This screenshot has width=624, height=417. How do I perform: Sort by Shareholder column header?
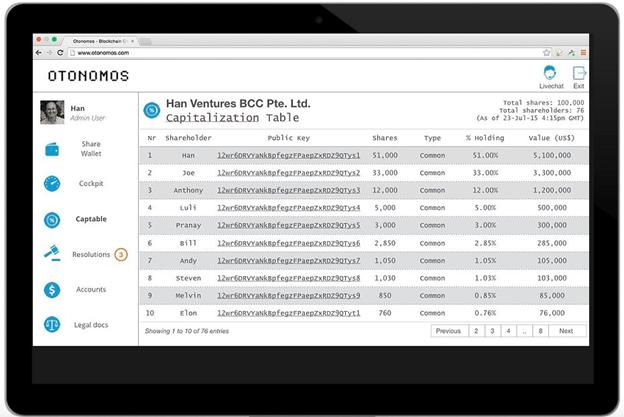188,138
